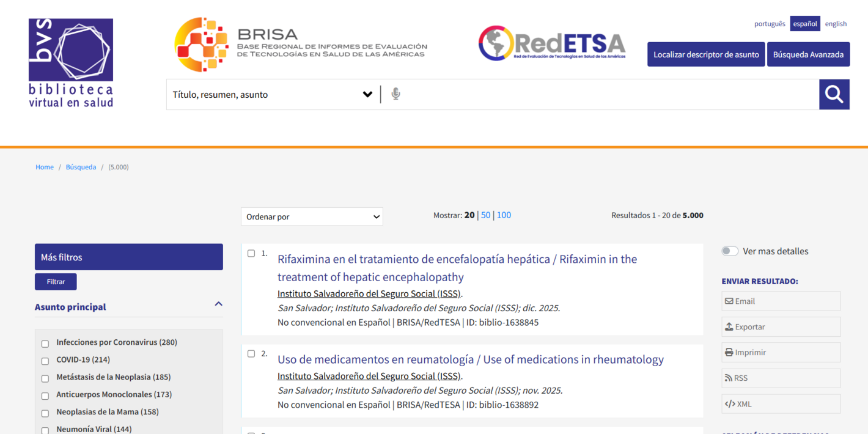Open the RSS feed option
This screenshot has height=434, width=868.
(x=781, y=378)
